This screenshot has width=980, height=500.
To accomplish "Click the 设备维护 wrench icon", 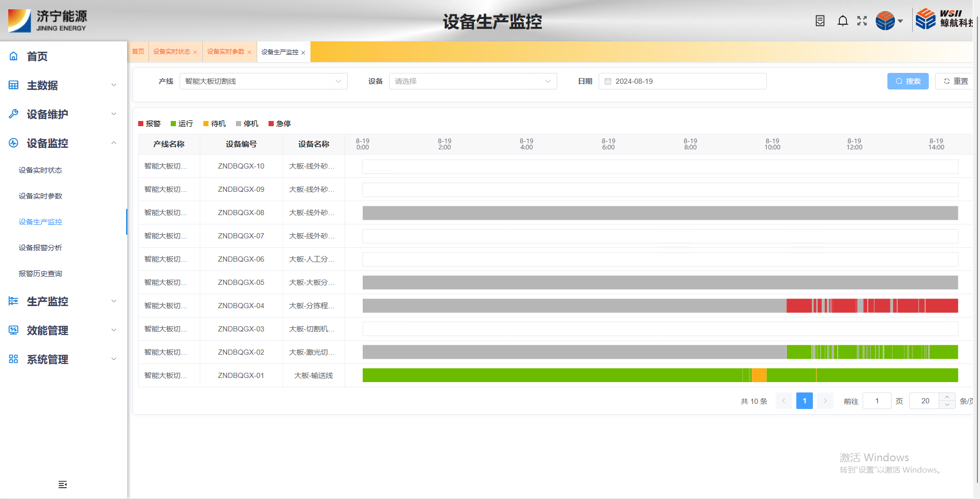I will (13, 114).
